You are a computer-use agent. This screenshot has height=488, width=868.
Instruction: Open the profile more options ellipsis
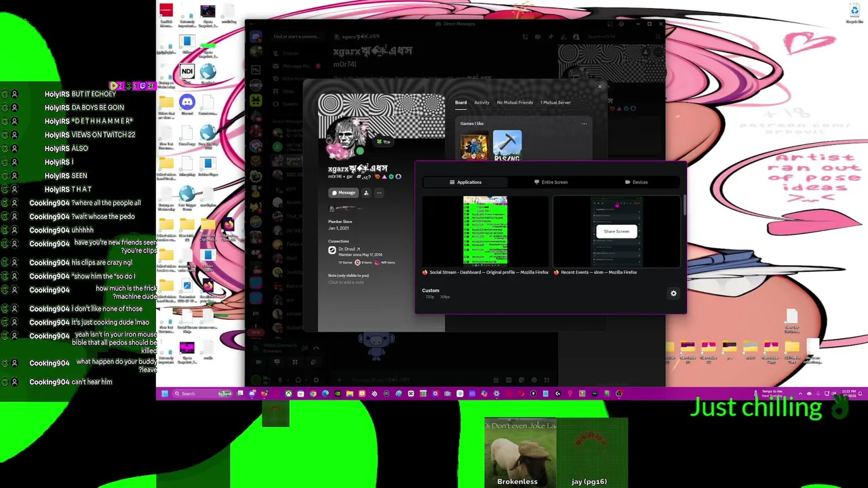pos(379,193)
